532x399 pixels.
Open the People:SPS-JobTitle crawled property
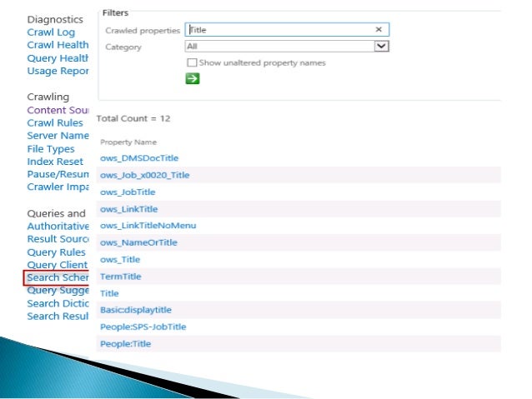(x=143, y=327)
